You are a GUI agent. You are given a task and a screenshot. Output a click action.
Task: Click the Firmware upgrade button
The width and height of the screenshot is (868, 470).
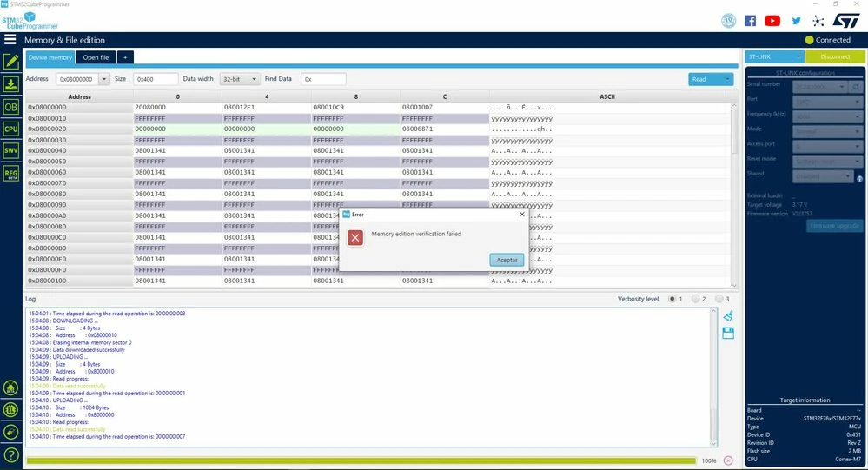coord(834,226)
